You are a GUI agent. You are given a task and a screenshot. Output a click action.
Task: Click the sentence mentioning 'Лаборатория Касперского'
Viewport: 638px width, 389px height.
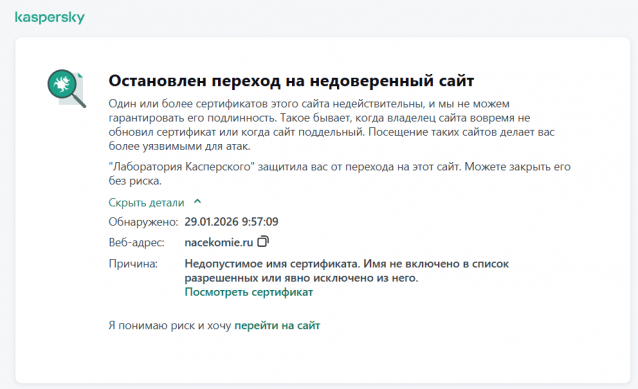point(339,173)
